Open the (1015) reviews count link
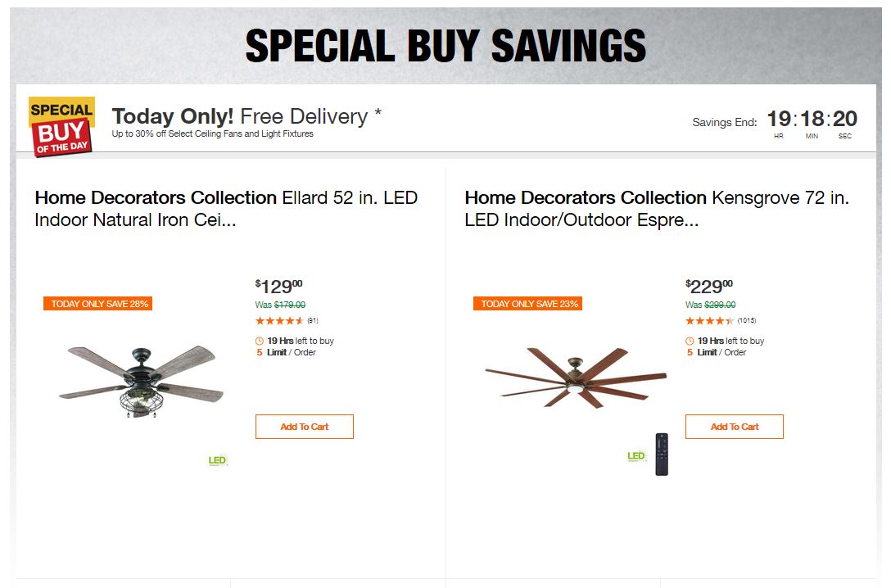This screenshot has width=891, height=588. (747, 321)
